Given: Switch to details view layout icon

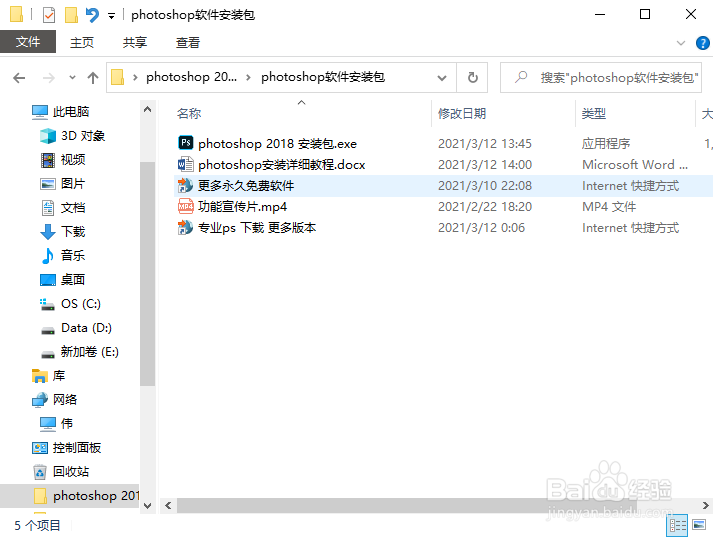Looking at the screenshot, I should click(677, 526).
